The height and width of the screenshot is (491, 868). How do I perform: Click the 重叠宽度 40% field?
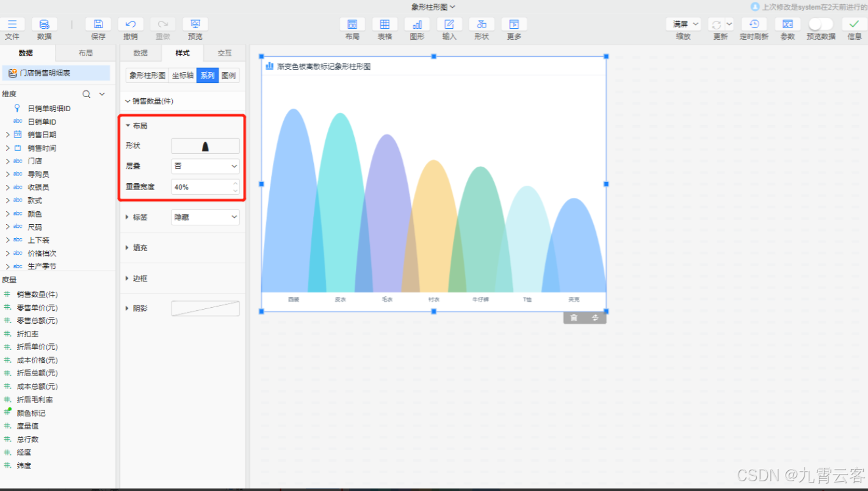205,187
